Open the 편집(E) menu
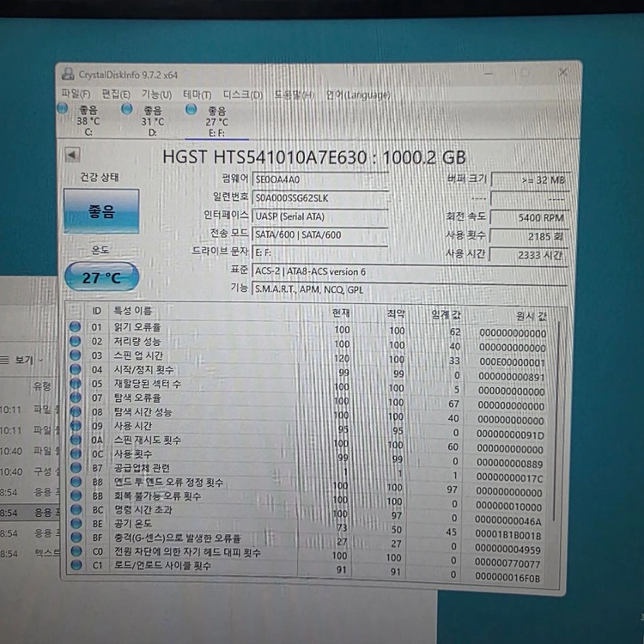This screenshot has width=644, height=644. click(x=116, y=94)
